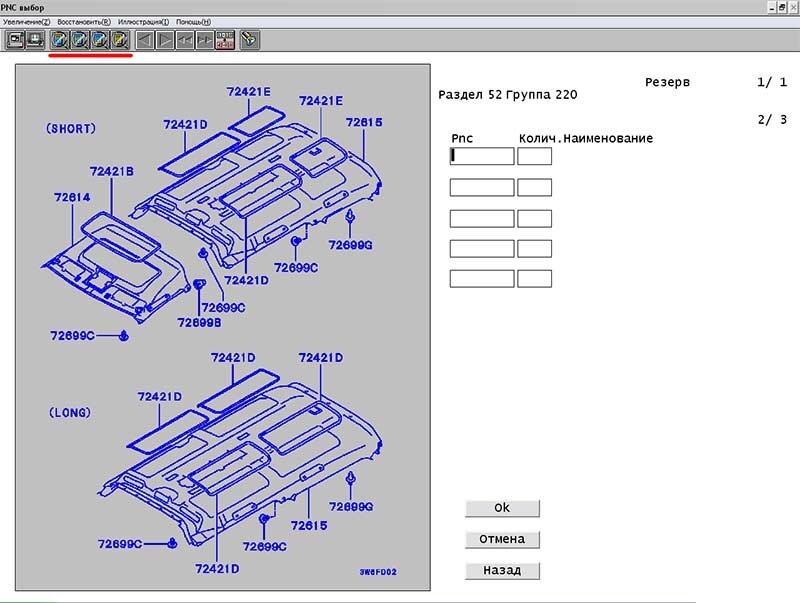The width and height of the screenshot is (800, 603).
Task: Open the Помощь(H) menu
Action: pos(193,22)
